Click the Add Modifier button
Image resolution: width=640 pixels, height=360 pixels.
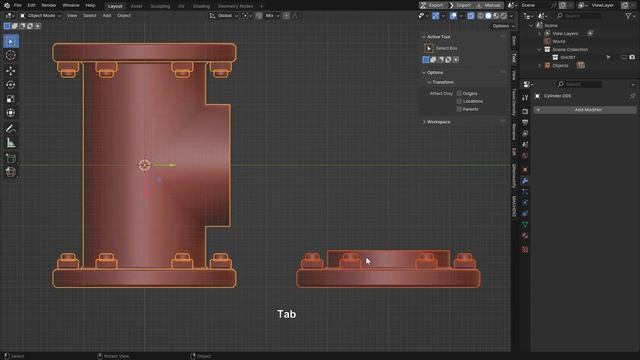pos(585,110)
